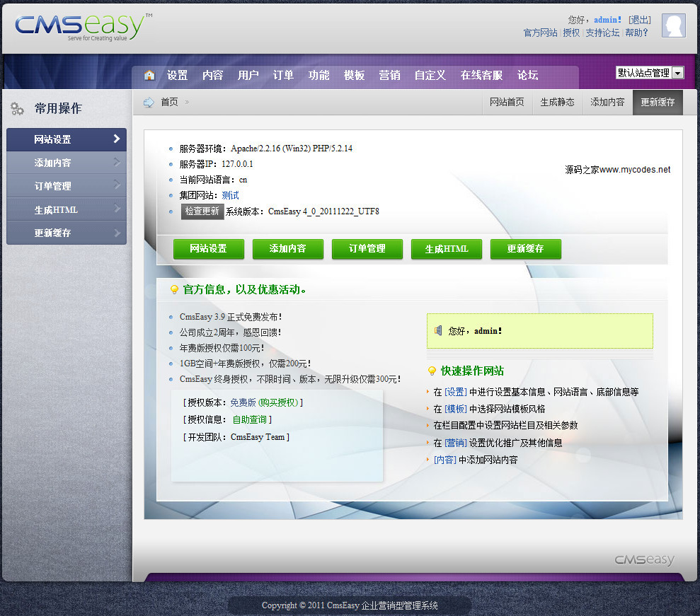
Task: Select 订单管理 in the sidebar
Action: tap(67, 186)
